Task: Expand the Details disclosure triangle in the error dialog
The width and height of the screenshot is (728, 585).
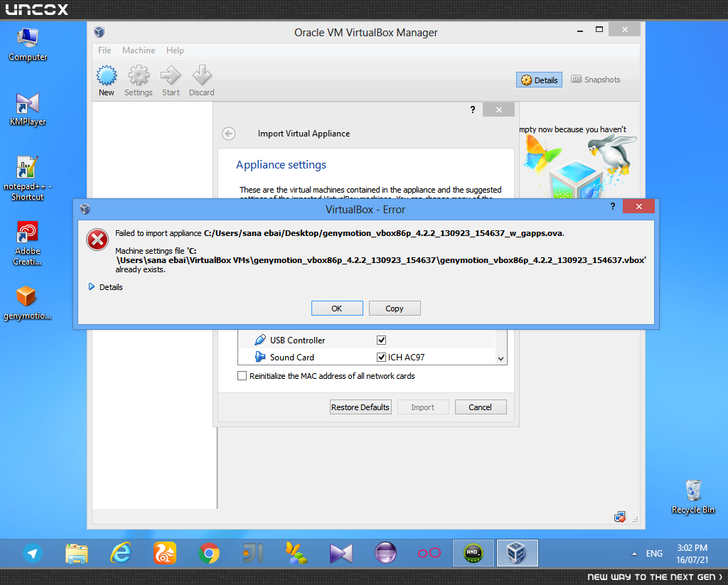Action: tap(92, 287)
